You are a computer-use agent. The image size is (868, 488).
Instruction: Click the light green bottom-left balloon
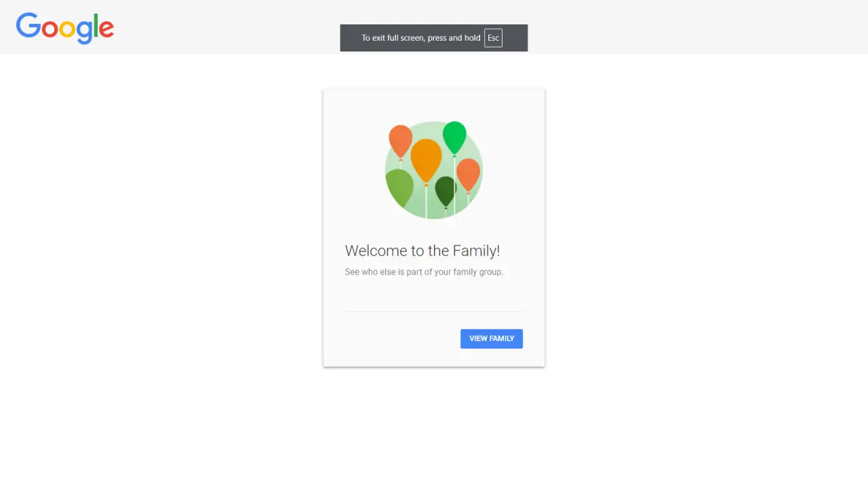click(x=399, y=188)
